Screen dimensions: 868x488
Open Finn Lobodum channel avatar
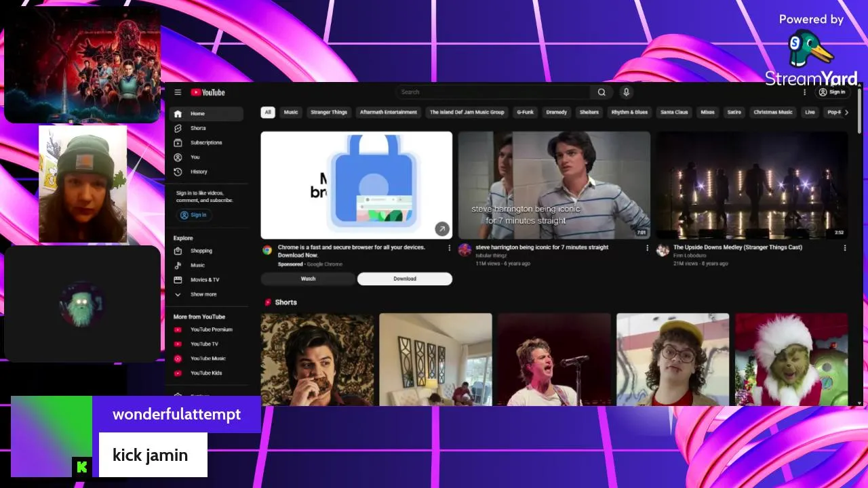(x=663, y=250)
